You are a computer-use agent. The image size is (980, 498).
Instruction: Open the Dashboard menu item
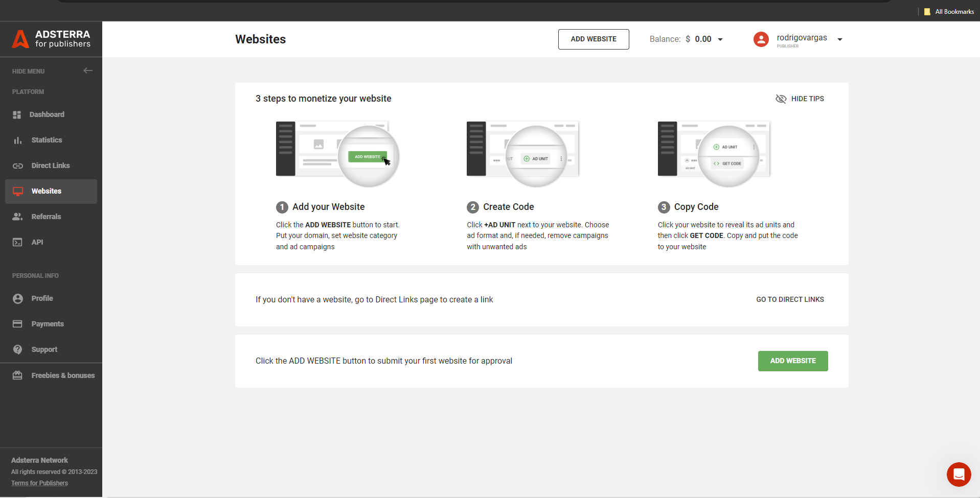(x=51, y=115)
